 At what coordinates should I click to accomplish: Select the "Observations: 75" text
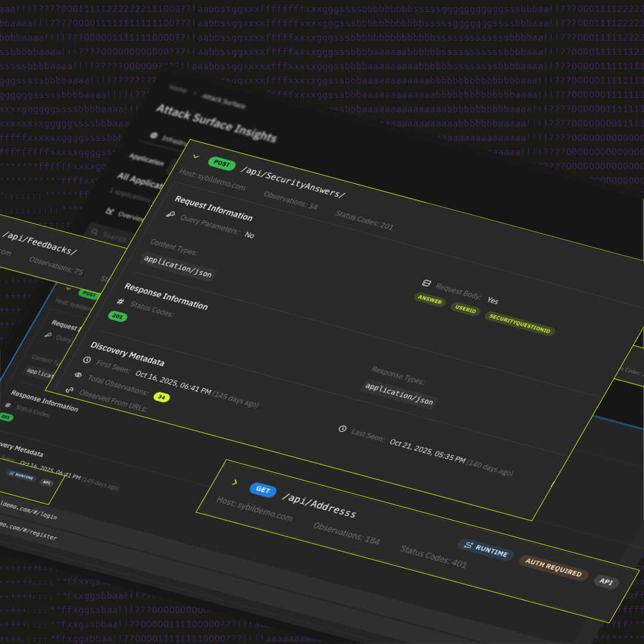pyautogui.click(x=56, y=266)
